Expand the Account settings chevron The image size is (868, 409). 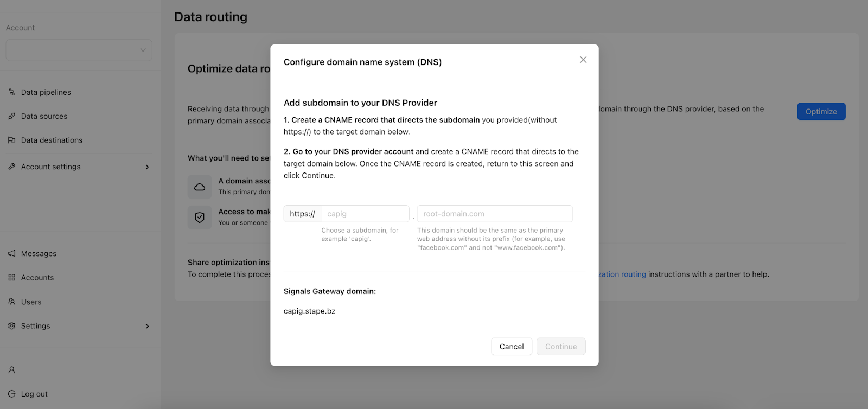[x=147, y=167]
